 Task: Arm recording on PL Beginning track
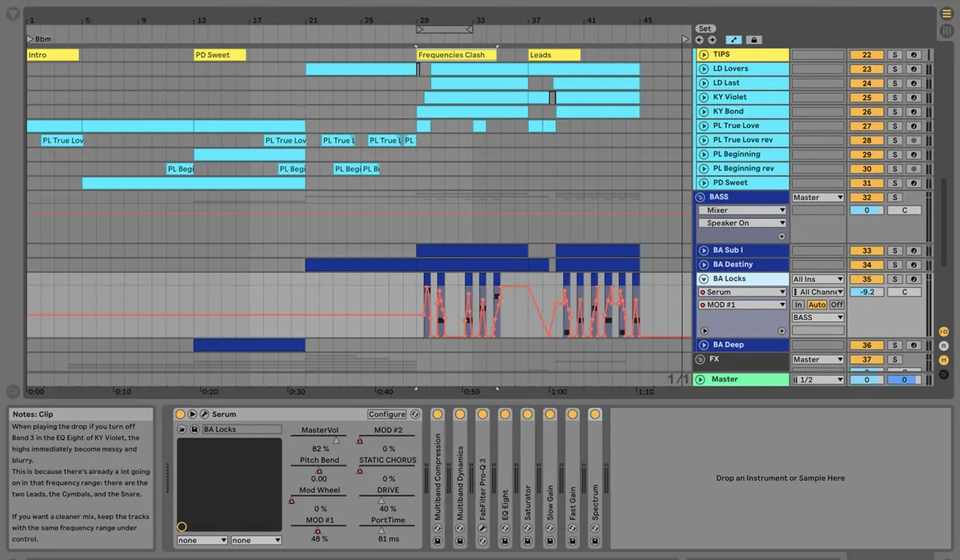pos(914,155)
